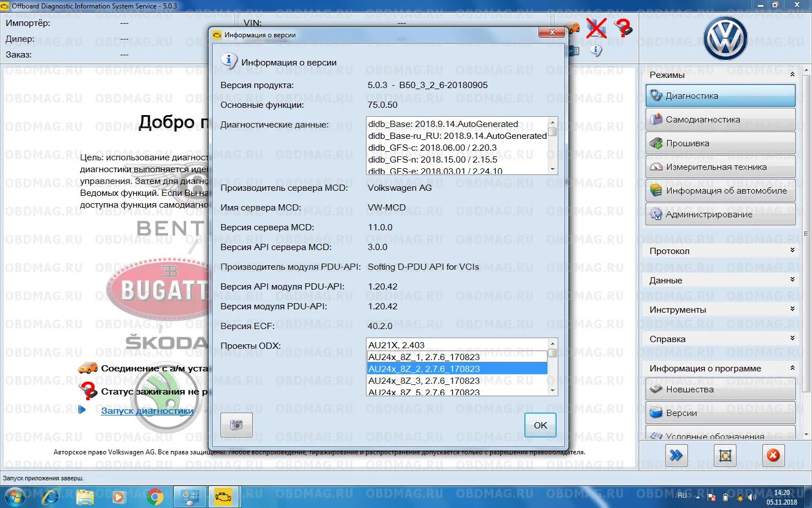Screen dimensions: 812x508
Task: Click the ODX projects list scrollbar down arrow
Action: pos(553,391)
